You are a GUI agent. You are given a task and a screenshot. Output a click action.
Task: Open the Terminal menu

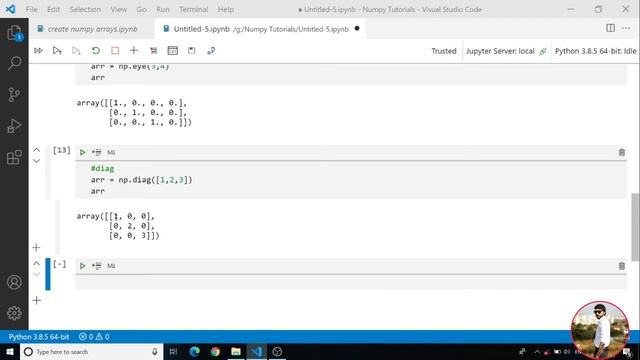(x=193, y=9)
